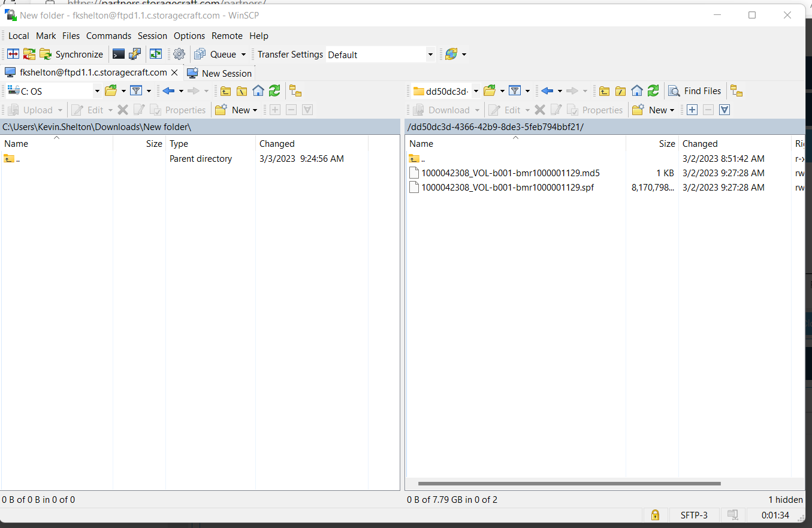This screenshot has height=528, width=812.
Task: Open the dd50dc3d remote folder dropdown
Action: tap(443, 90)
